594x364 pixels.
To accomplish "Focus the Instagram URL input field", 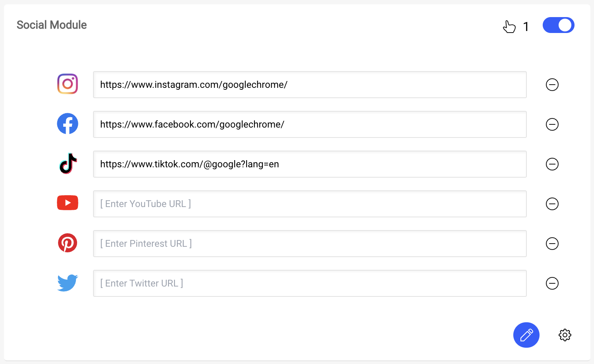I will (x=310, y=85).
